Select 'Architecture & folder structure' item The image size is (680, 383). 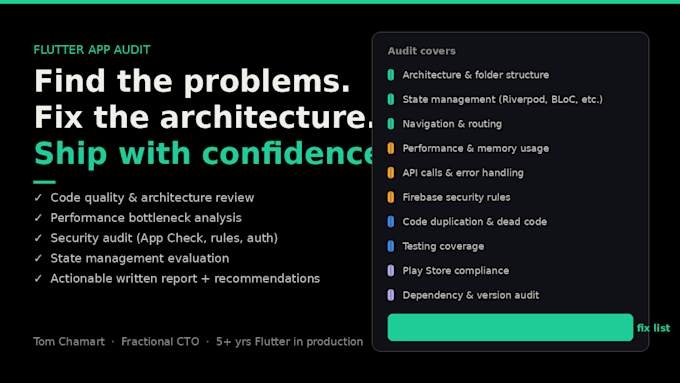click(x=475, y=75)
